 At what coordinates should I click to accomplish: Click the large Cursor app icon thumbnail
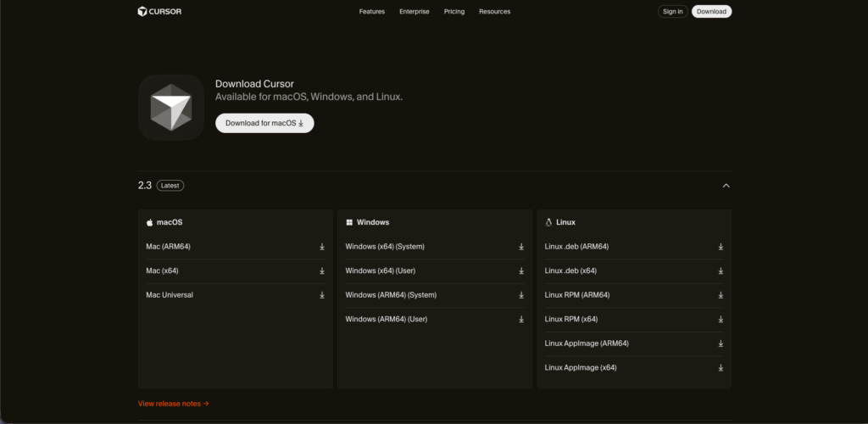click(x=171, y=108)
